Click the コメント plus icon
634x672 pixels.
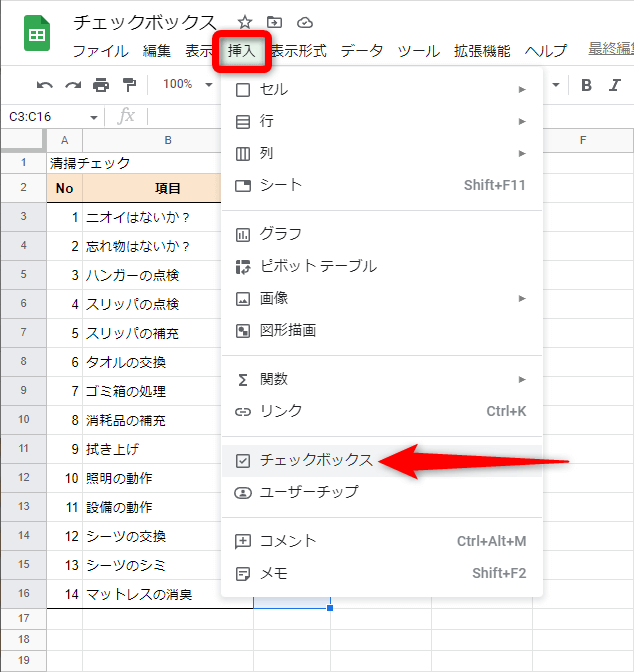point(243,542)
